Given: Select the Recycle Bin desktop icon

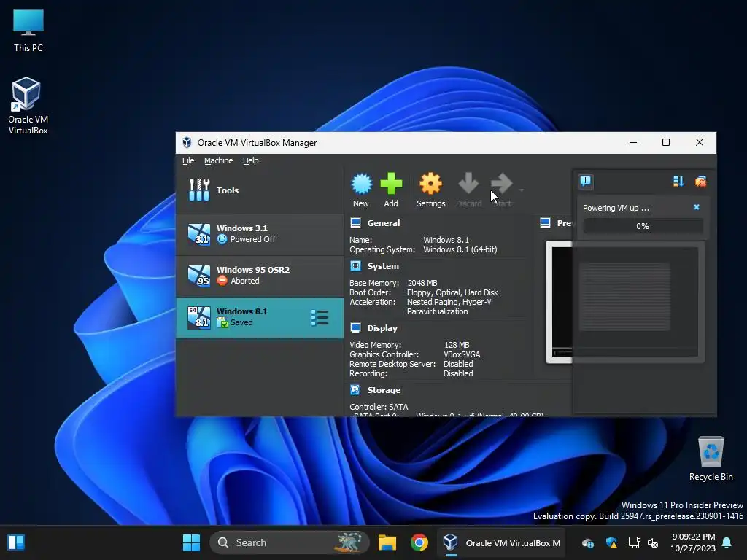Looking at the screenshot, I should 711,459.
